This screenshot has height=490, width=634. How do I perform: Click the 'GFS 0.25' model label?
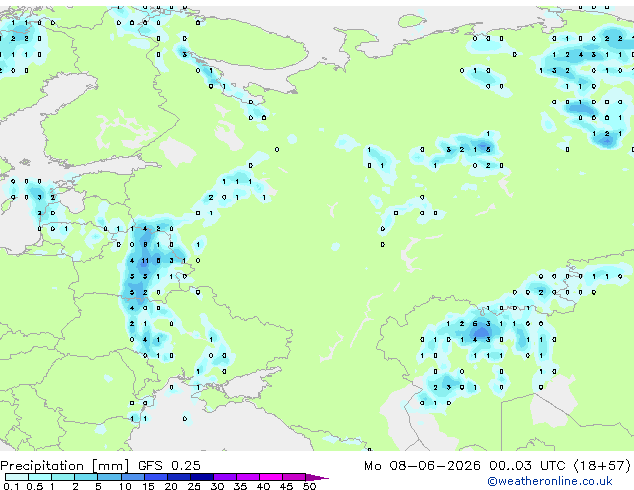(x=169, y=466)
